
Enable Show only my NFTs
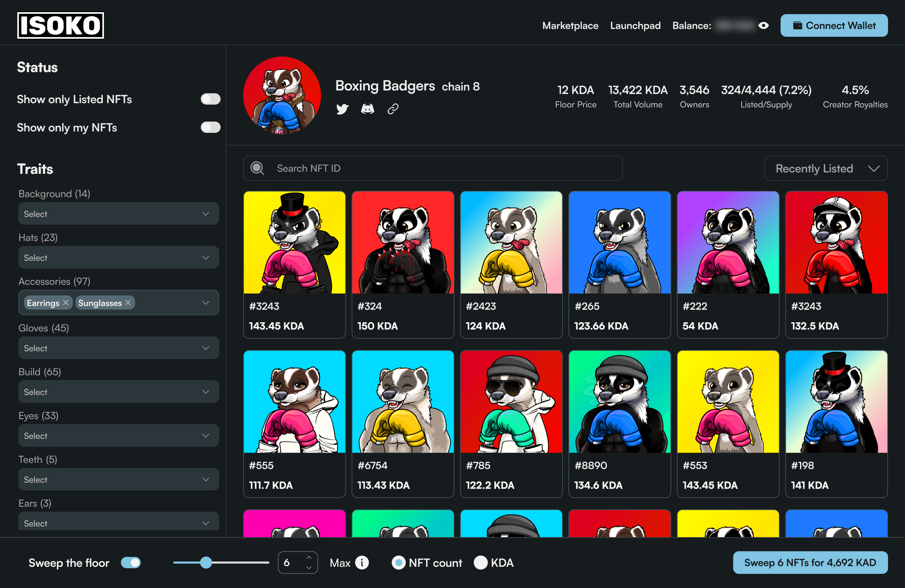(x=210, y=127)
